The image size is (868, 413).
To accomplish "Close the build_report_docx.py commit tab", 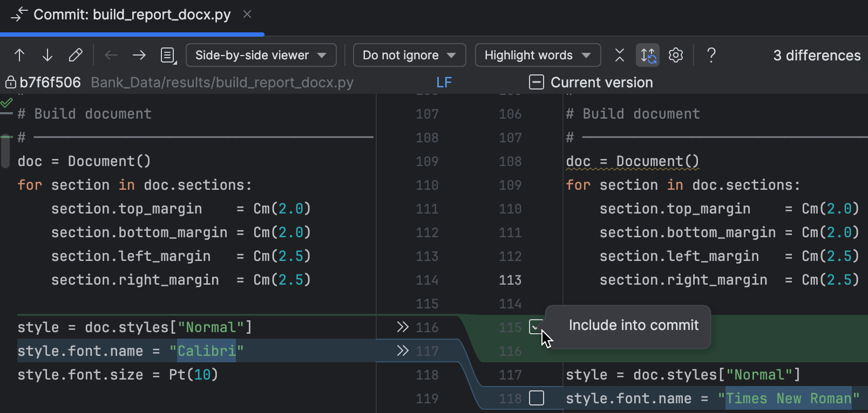I will 247,15.
